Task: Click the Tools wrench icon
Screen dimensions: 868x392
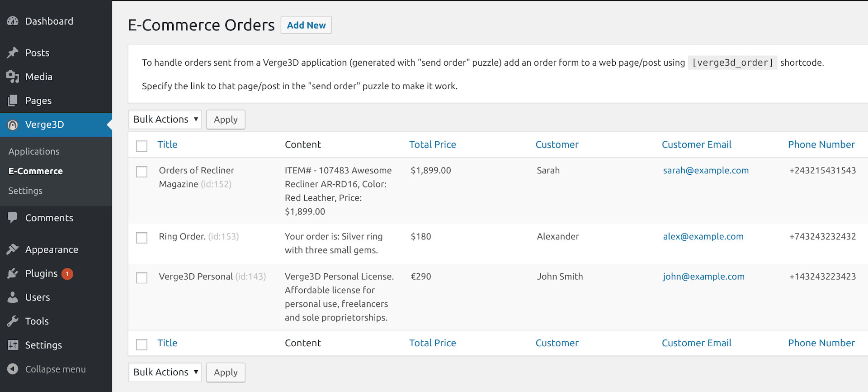Action: [13, 321]
